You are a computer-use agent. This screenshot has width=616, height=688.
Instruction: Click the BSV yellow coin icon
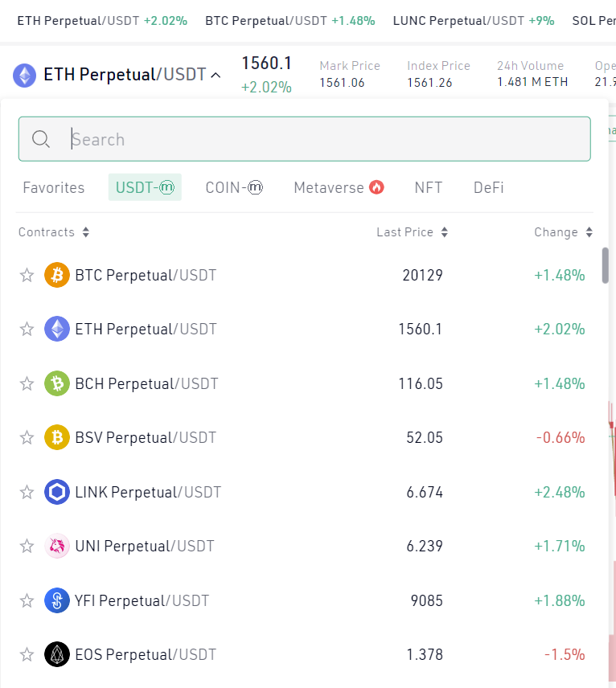pyautogui.click(x=57, y=438)
